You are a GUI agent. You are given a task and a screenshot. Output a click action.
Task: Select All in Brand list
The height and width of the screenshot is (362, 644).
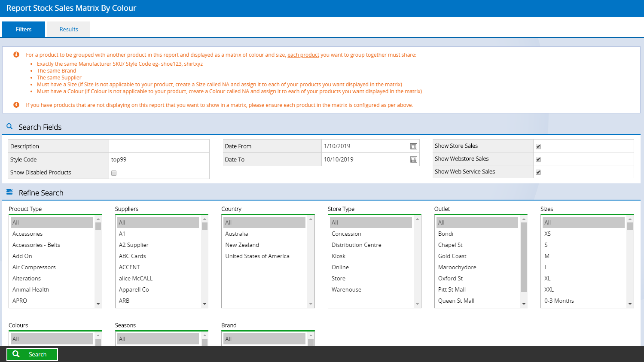[264, 339]
